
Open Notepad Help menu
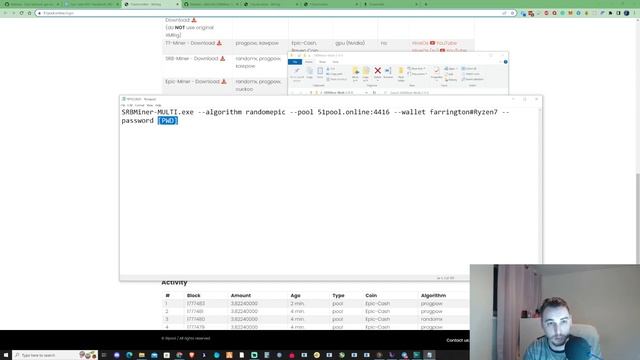coord(158,105)
